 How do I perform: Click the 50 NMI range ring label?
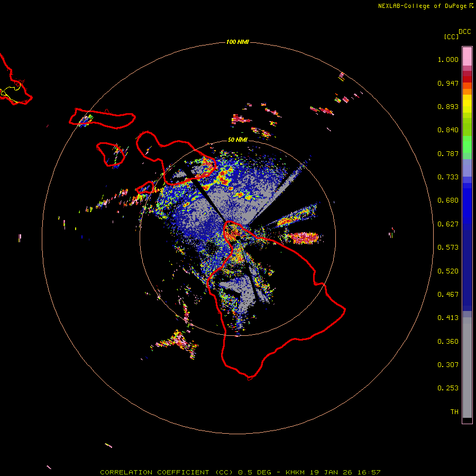coord(237,140)
